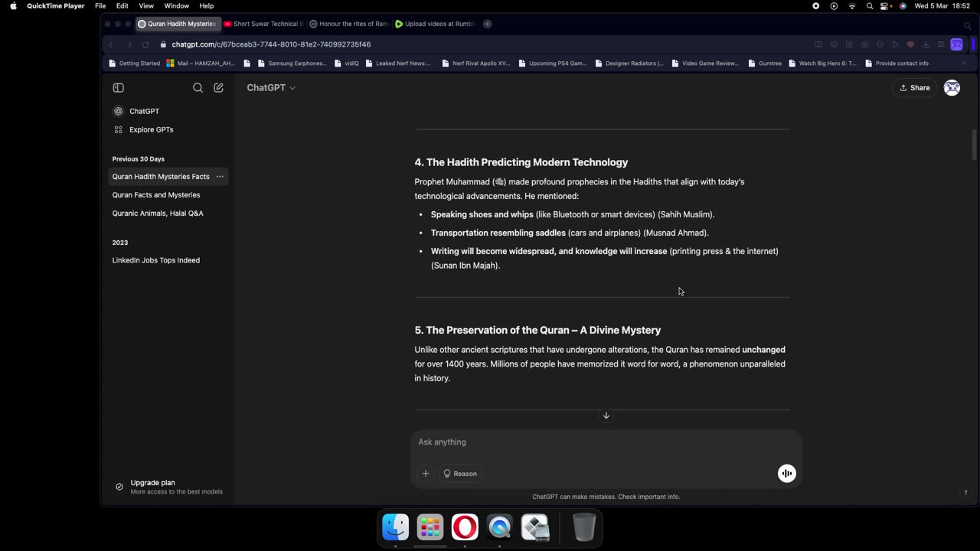This screenshot has height=551, width=980.
Task: Focus the Ask anything message field
Action: click(606, 442)
